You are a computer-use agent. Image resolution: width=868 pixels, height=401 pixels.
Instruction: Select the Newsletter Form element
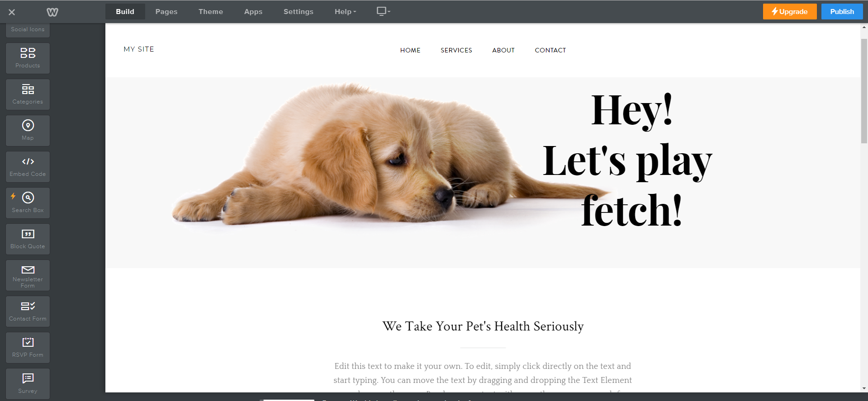click(x=28, y=275)
